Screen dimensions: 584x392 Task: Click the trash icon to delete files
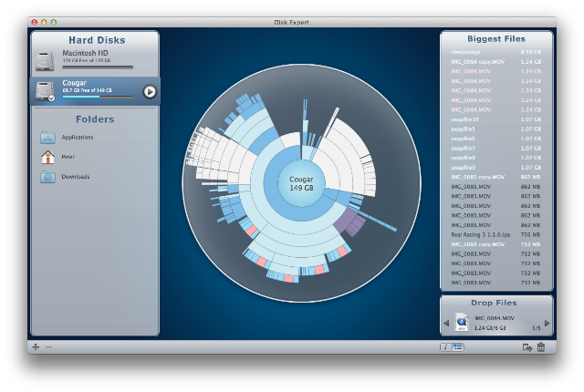tap(541, 347)
